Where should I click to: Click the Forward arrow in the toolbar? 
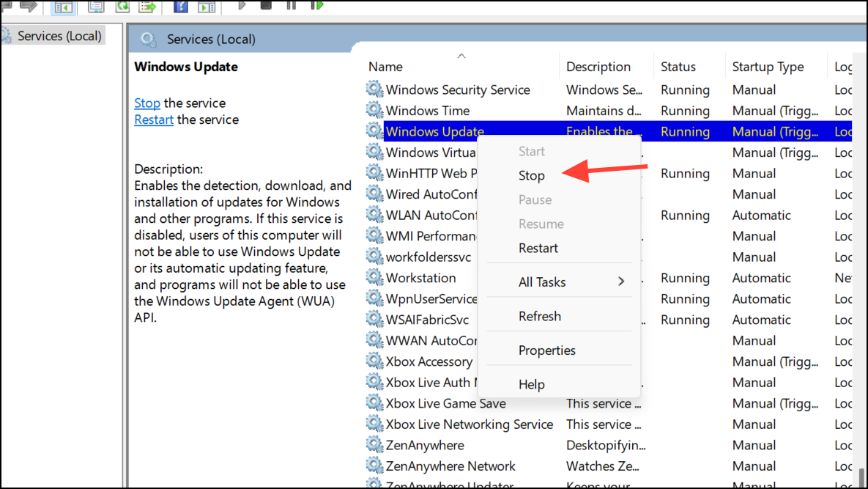[29, 6]
